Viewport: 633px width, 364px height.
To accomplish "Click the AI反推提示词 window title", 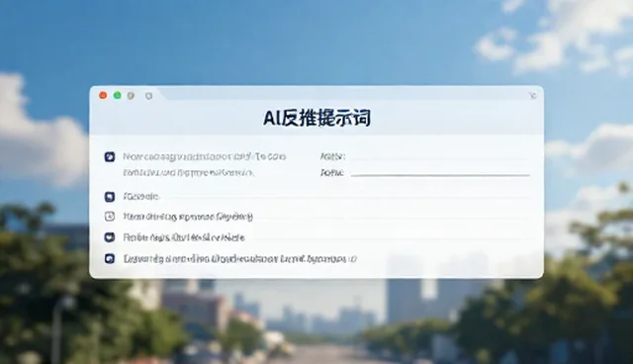I will tap(316, 118).
